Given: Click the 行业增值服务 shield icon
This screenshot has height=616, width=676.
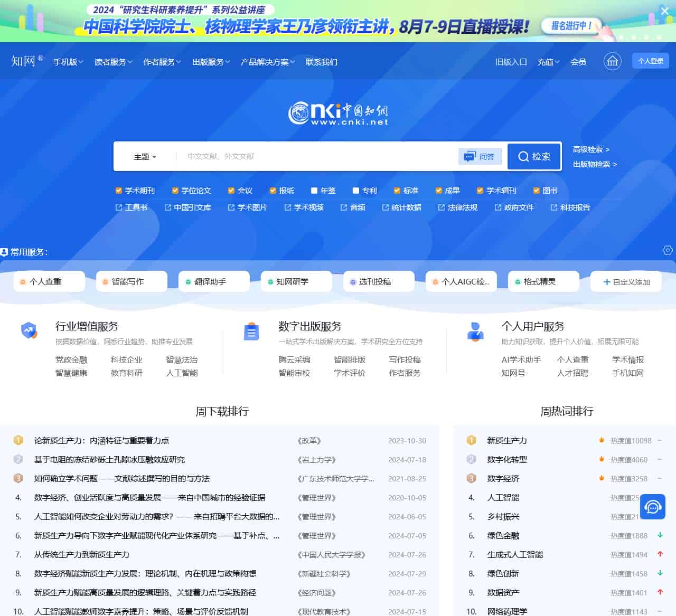Looking at the screenshot, I should 29,331.
